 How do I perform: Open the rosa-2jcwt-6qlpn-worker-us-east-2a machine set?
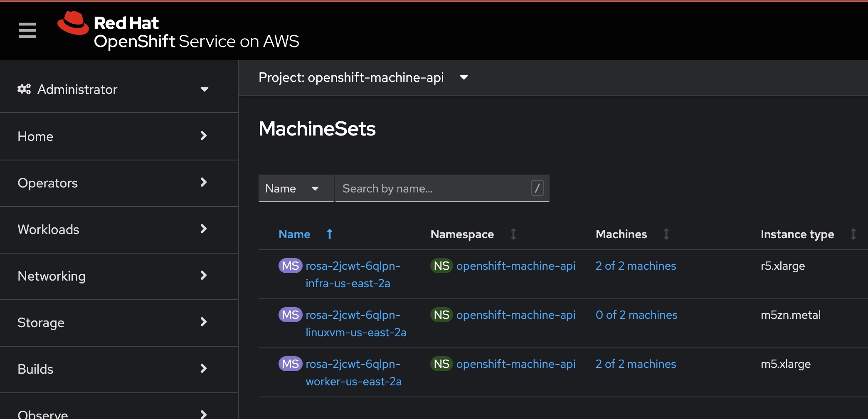click(x=353, y=372)
